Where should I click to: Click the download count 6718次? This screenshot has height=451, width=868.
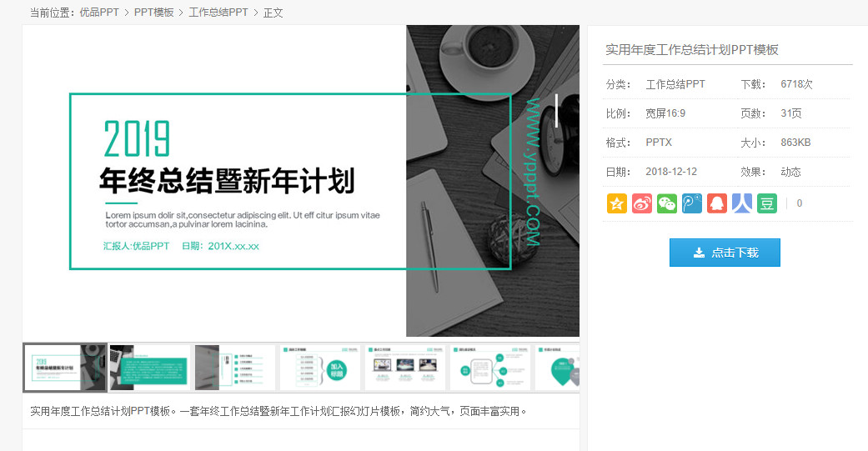(796, 84)
